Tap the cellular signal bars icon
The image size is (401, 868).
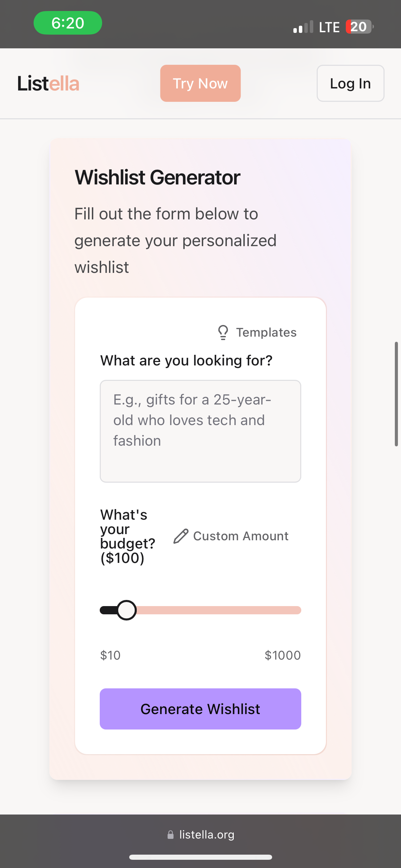click(303, 27)
